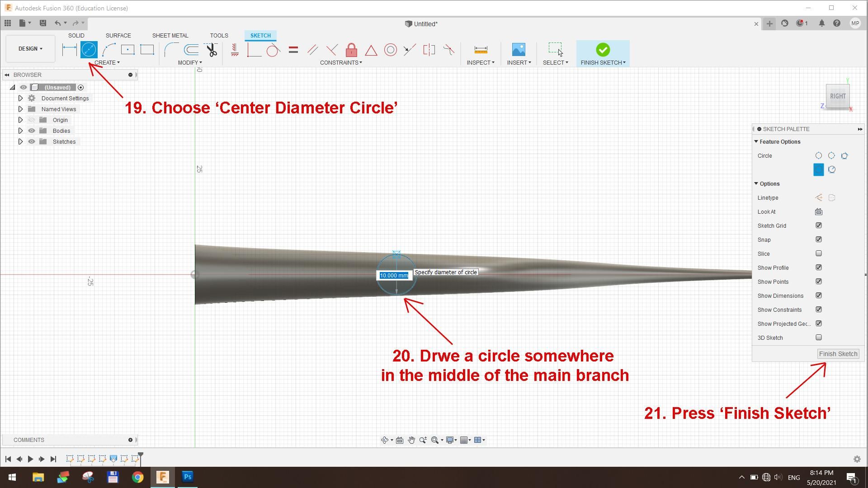Uncheck the Sketch Grid checkbox
Viewport: 868px width, 488px height.
click(x=818, y=225)
